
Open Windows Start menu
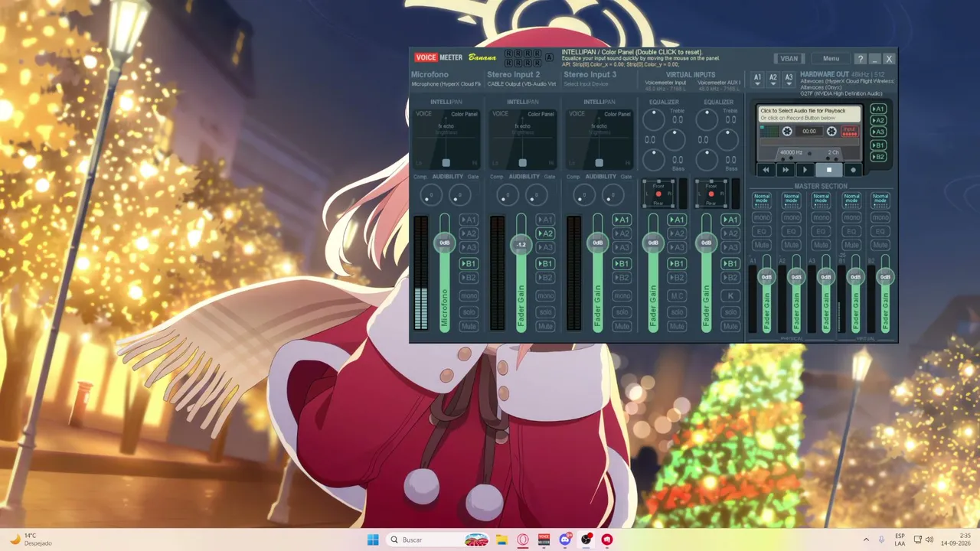373,540
